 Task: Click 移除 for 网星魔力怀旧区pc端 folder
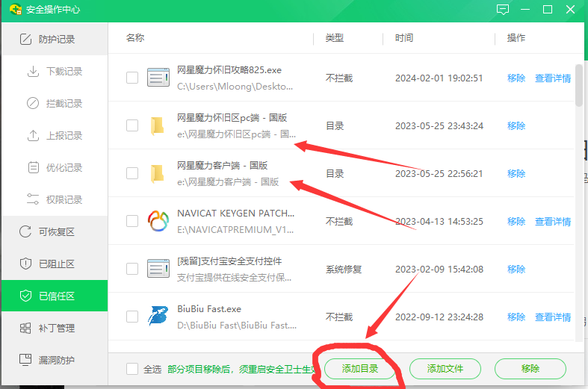pyautogui.click(x=516, y=125)
